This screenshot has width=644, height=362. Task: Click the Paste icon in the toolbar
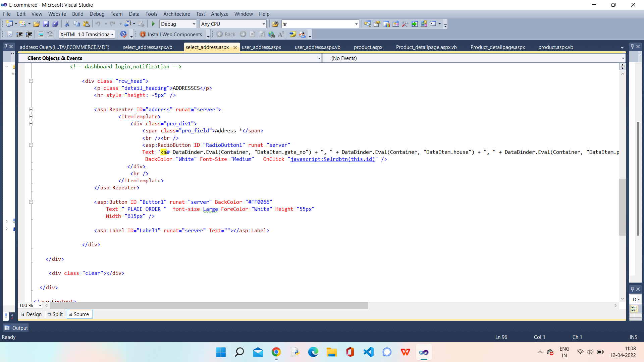pyautogui.click(x=87, y=23)
